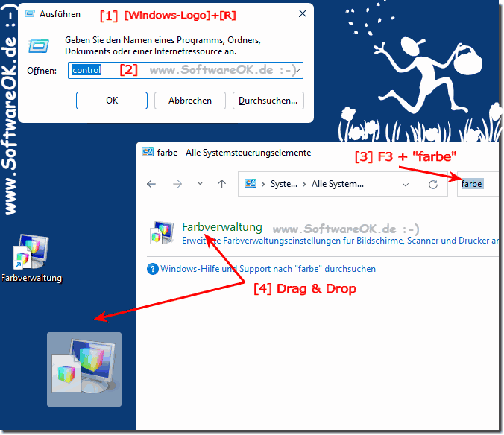This screenshot has width=504, height=435.
Task: Click the Ausführen title bar icon
Action: [x=30, y=14]
